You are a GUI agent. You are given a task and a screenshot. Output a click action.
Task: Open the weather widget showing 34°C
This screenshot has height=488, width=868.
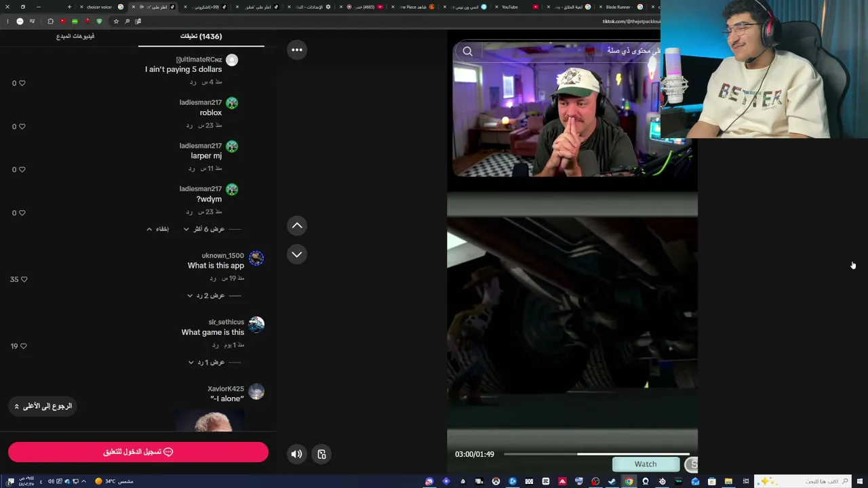(114, 481)
